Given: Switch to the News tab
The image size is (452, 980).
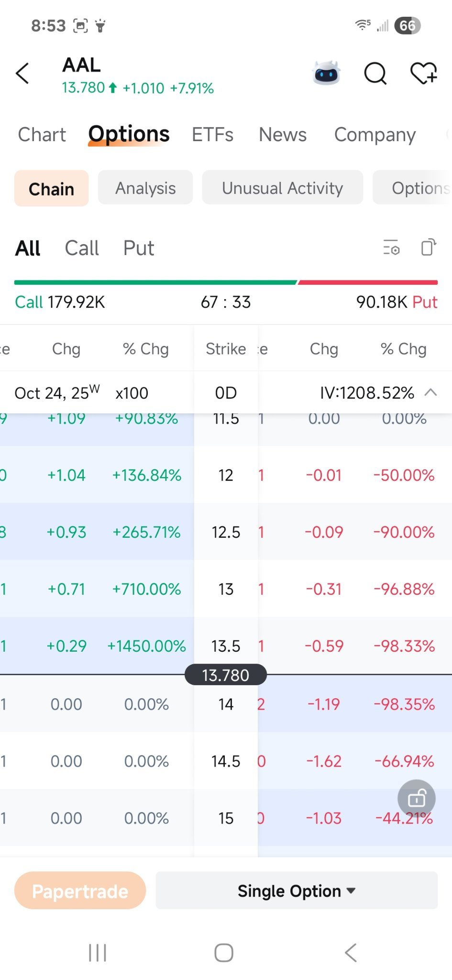Looking at the screenshot, I should coord(283,135).
